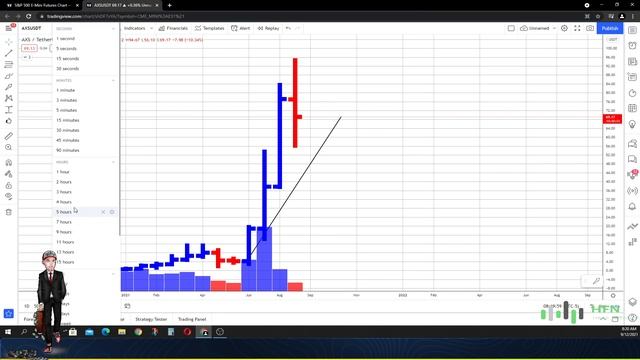Collapse the Hours section chevron

[x=113, y=162]
